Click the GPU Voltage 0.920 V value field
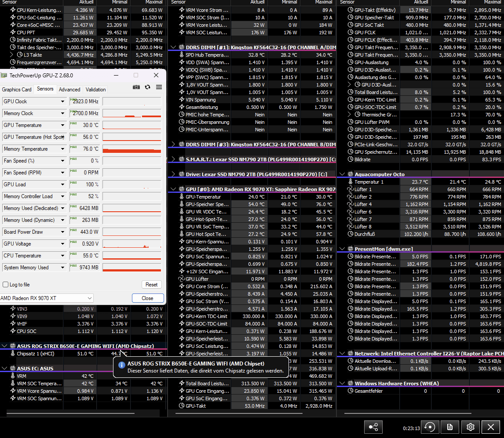This screenshot has width=504, height=438. (x=84, y=244)
